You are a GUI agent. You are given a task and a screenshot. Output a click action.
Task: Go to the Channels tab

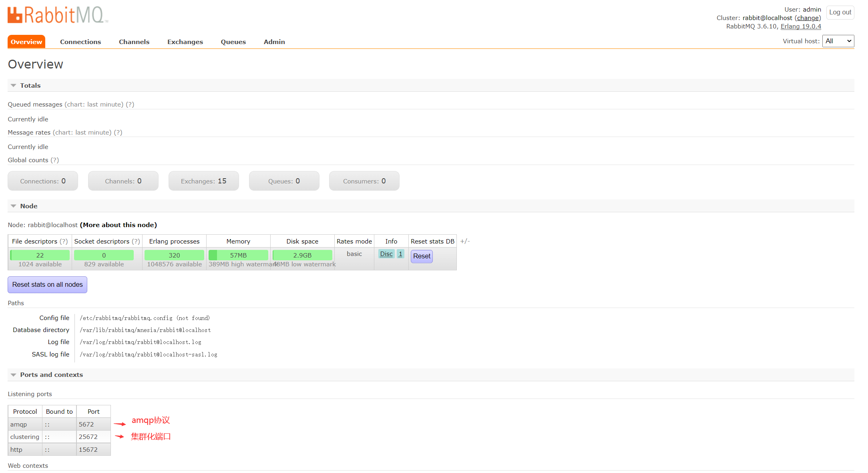[x=134, y=42]
